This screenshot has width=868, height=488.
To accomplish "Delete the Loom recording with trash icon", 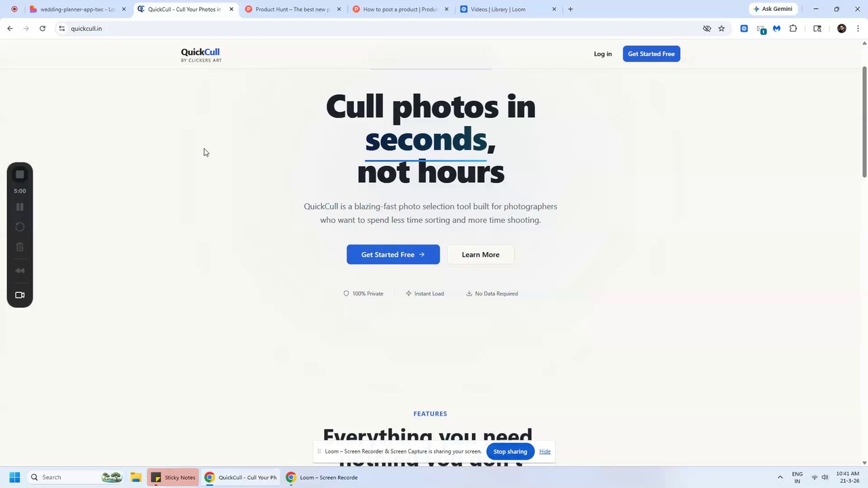I will (x=20, y=247).
